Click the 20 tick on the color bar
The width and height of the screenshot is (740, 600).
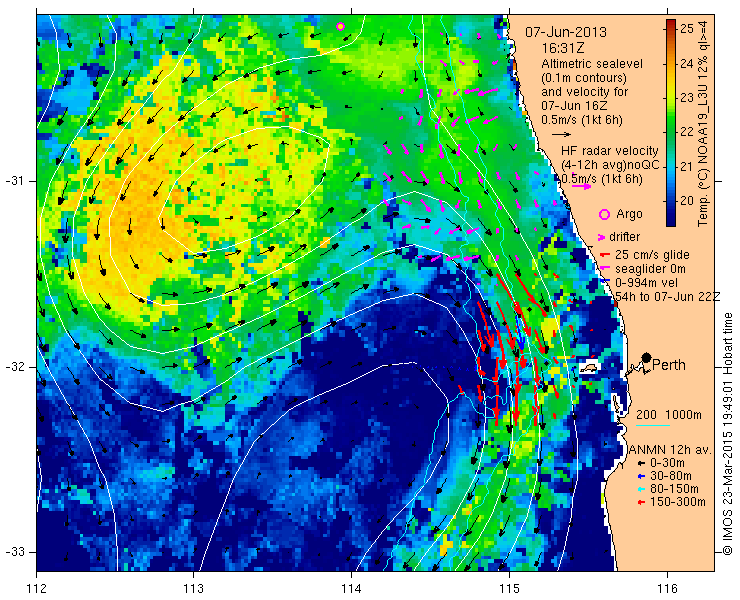[687, 201]
